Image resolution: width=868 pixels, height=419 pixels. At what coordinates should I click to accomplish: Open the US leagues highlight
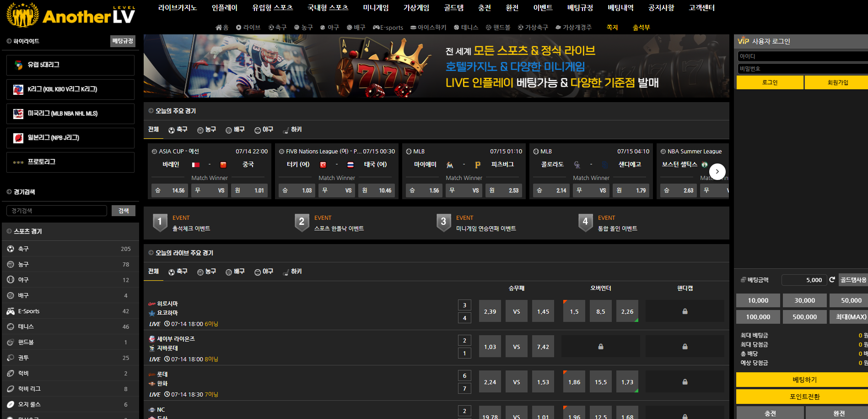(x=70, y=114)
